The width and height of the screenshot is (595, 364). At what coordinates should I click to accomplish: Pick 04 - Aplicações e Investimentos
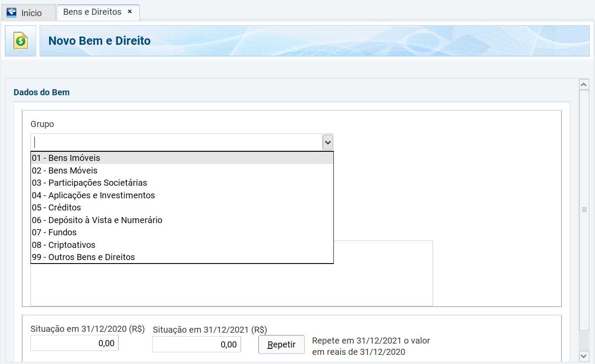tap(93, 195)
